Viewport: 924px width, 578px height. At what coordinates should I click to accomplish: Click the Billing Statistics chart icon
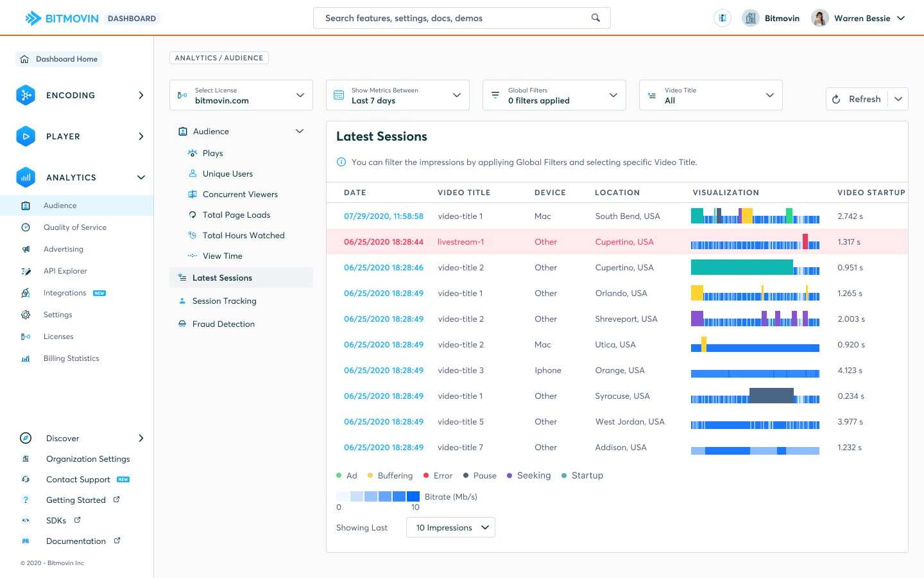[26, 358]
